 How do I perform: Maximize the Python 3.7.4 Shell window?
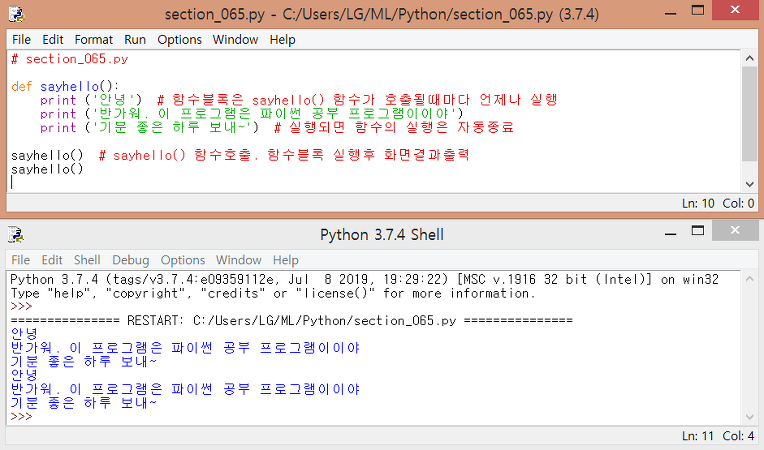coord(698,231)
